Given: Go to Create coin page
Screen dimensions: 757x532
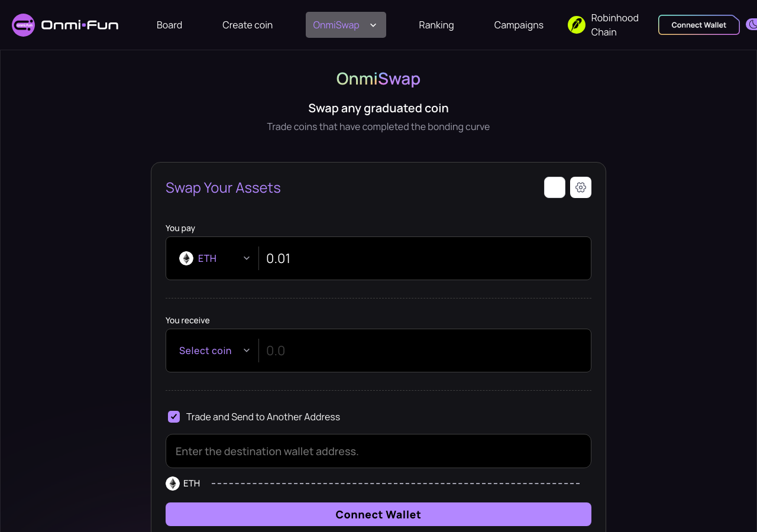Looking at the screenshot, I should [x=247, y=25].
